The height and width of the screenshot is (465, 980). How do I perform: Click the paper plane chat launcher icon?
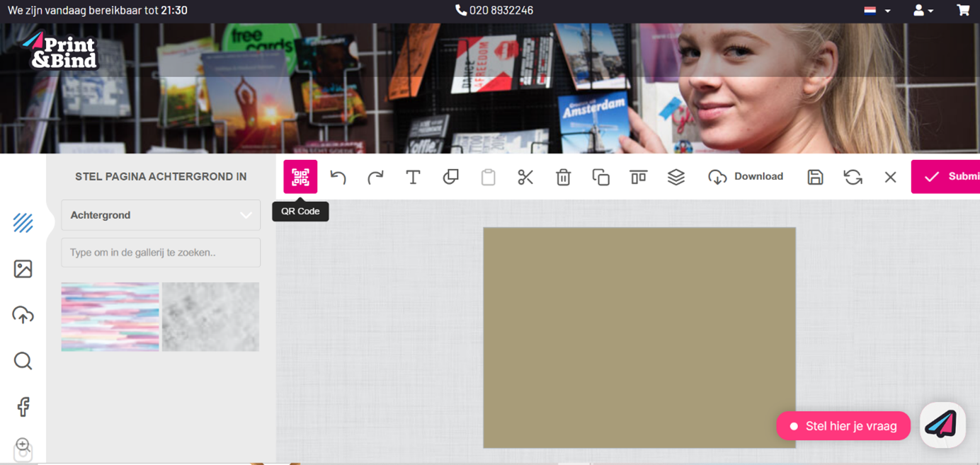click(942, 425)
